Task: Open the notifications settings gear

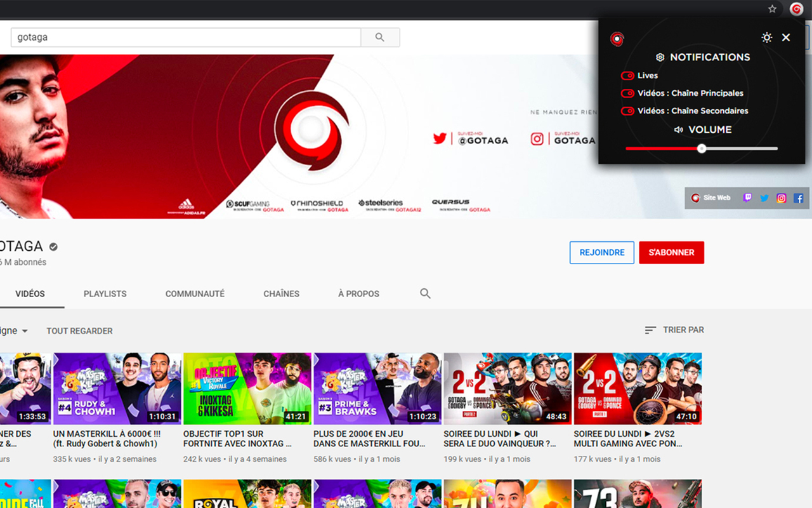Action: [659, 57]
